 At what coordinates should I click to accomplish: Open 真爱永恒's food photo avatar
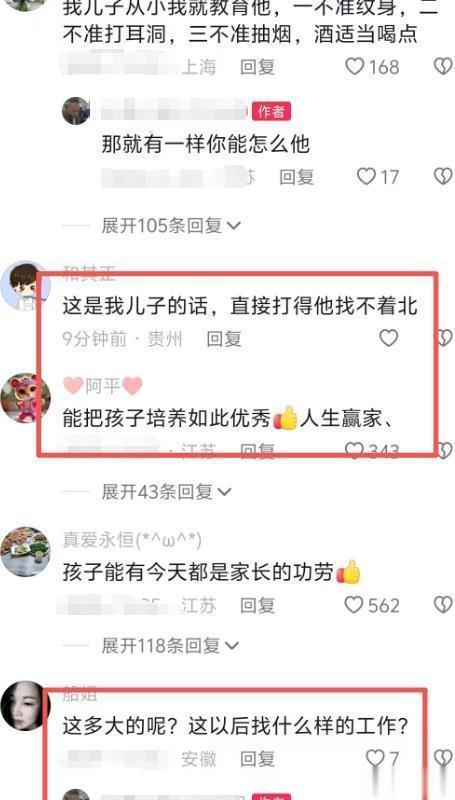point(25,552)
